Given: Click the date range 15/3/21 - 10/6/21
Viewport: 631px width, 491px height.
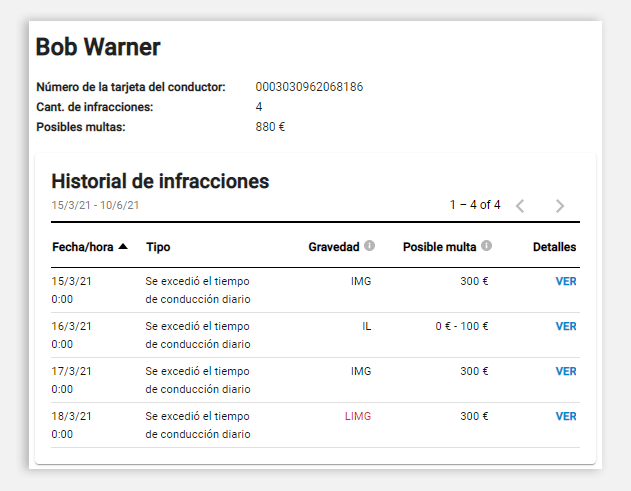Looking at the screenshot, I should pos(95,205).
